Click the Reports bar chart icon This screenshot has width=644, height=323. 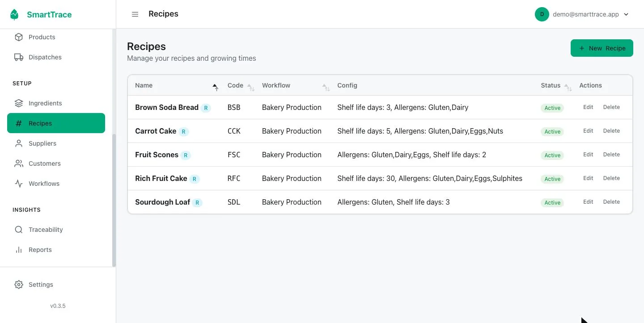pos(19,250)
